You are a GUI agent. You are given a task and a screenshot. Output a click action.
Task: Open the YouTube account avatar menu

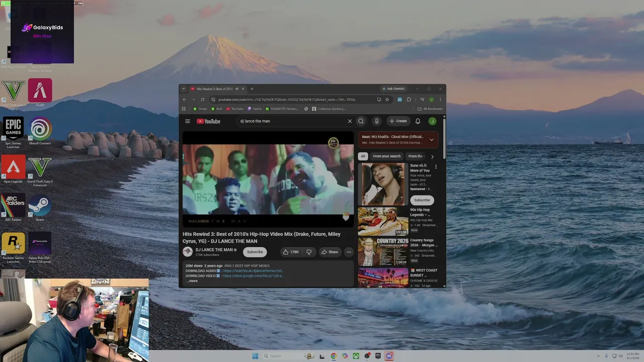click(x=432, y=121)
